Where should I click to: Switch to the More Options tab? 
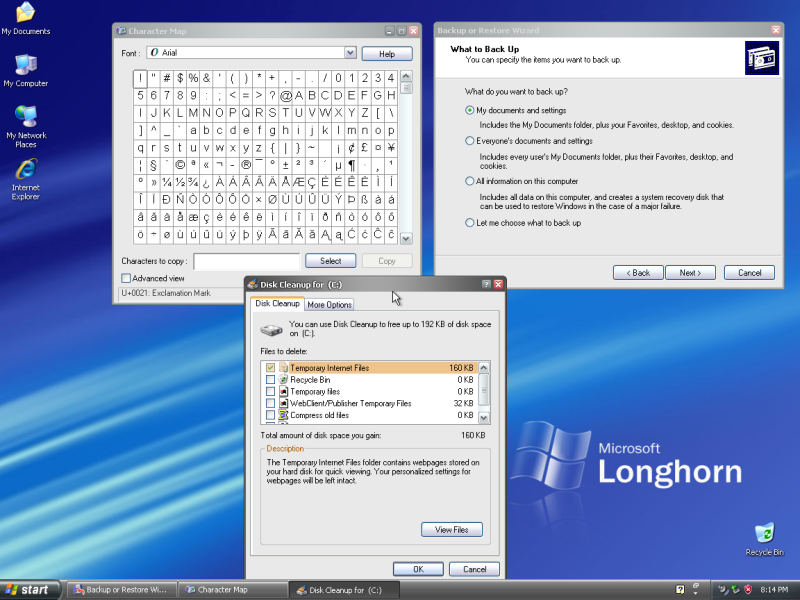pyautogui.click(x=330, y=305)
